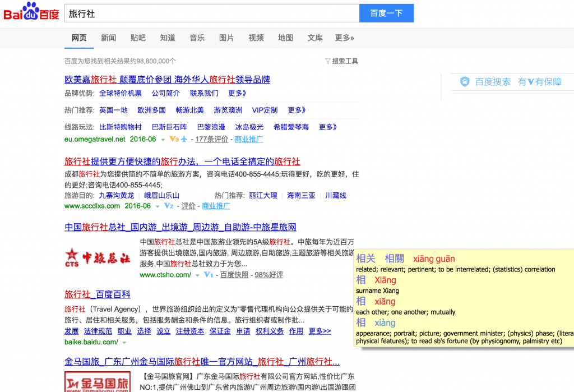Open the 比斯特购物村 link
574x392 pixels.
[x=121, y=127]
